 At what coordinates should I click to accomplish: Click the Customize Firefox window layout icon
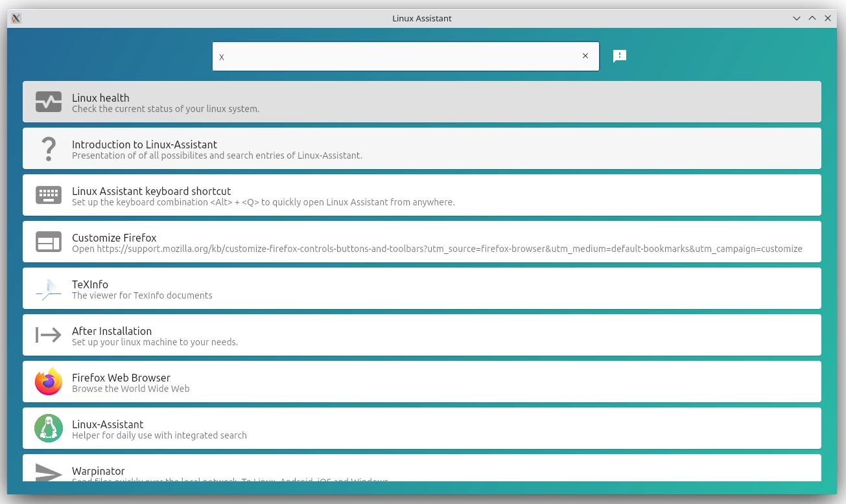[49, 242]
